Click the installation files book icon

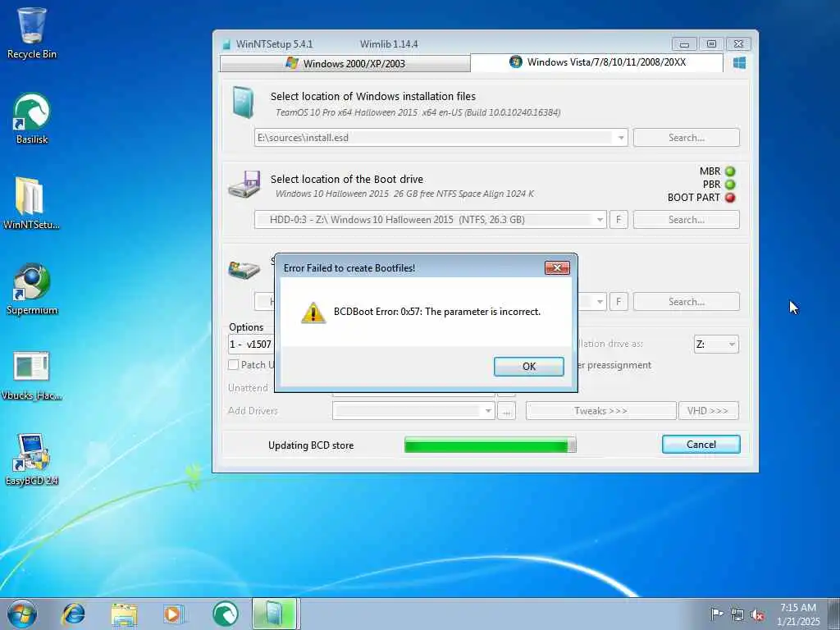pos(243,103)
